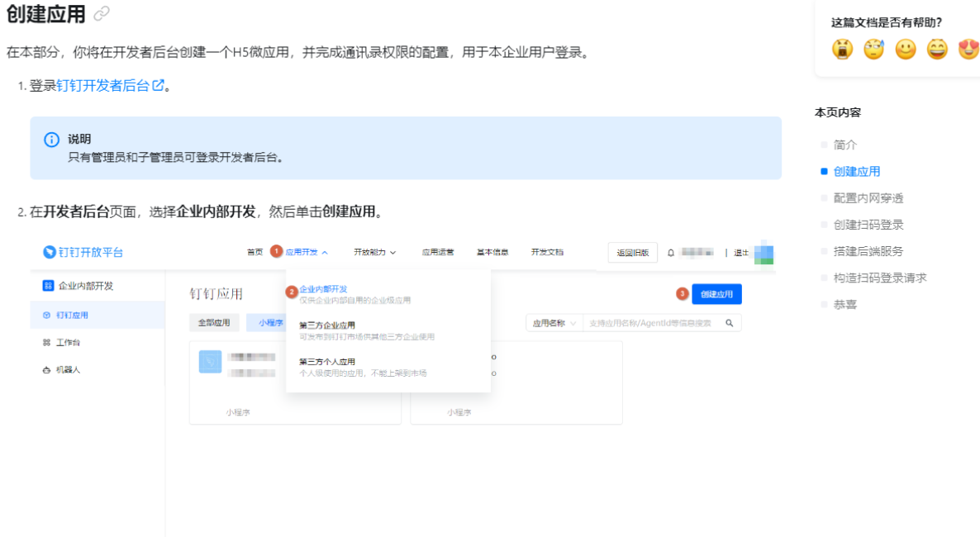Open 首页 in the top navigation
This screenshot has height=537, width=980.
255,252
